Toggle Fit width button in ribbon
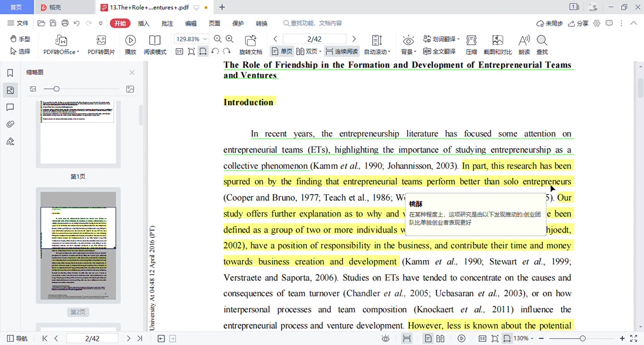644x345 pixels. (203, 51)
